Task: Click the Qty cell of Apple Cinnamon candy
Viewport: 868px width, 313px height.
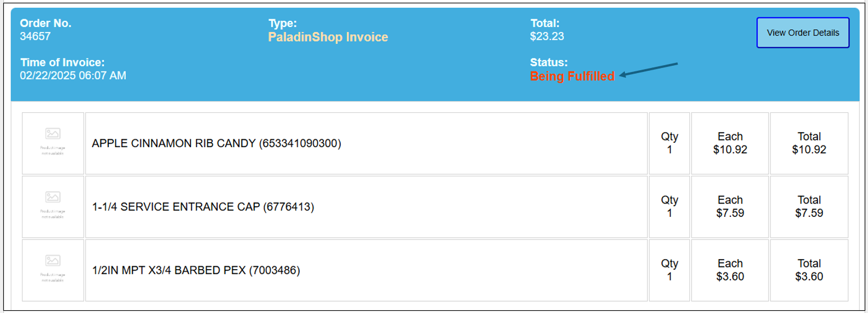Action: tap(669, 143)
